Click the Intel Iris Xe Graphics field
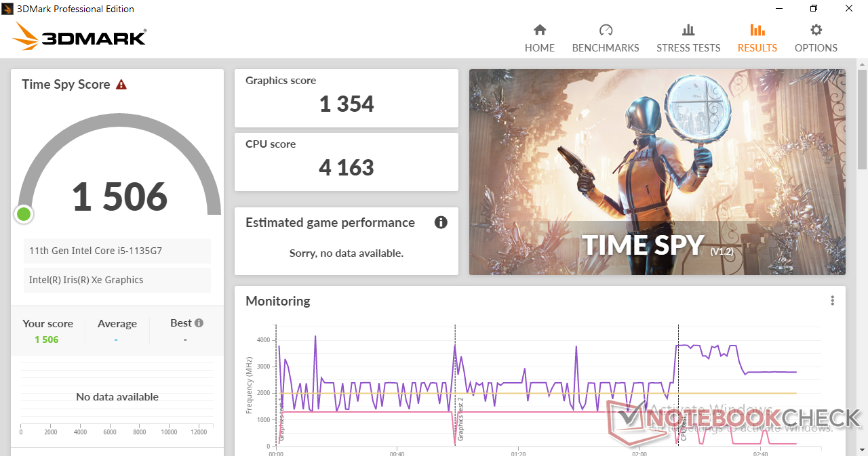 coord(117,280)
